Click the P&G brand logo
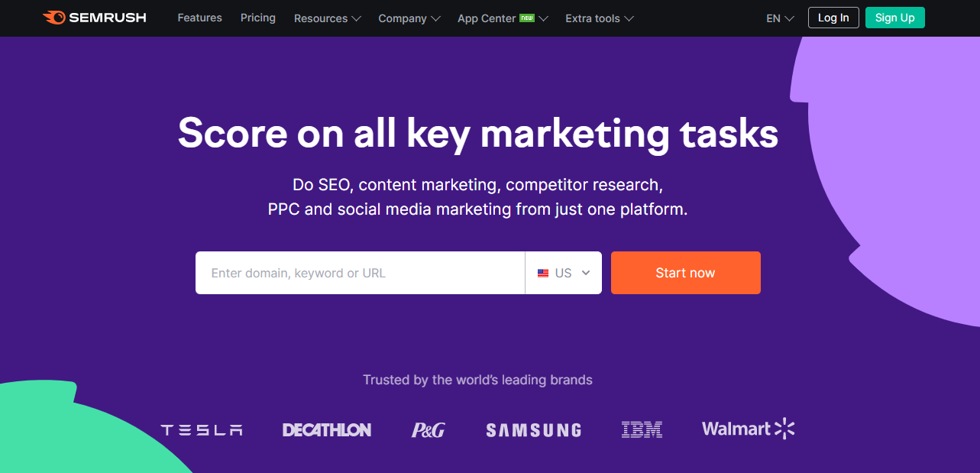This screenshot has width=980, height=473. point(428,430)
